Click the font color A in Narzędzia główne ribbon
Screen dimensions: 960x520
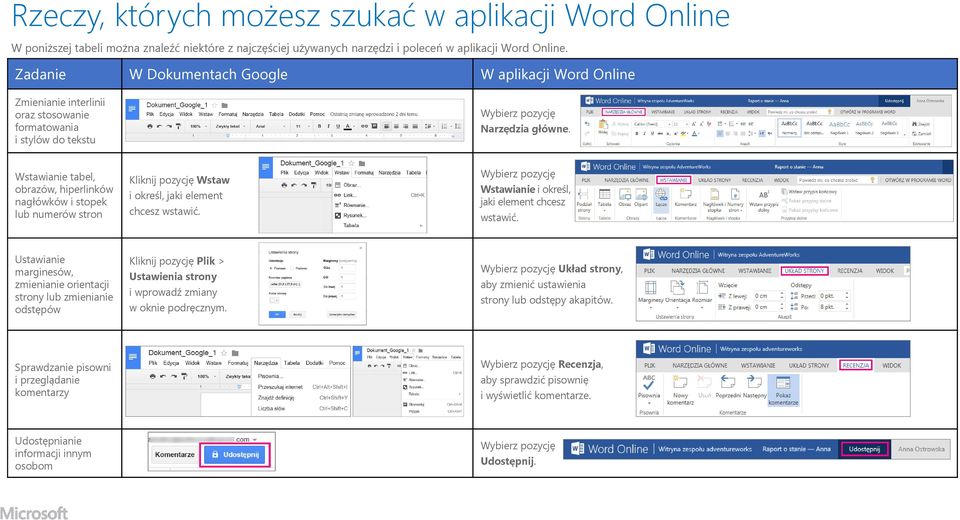pyautogui.click(x=695, y=133)
